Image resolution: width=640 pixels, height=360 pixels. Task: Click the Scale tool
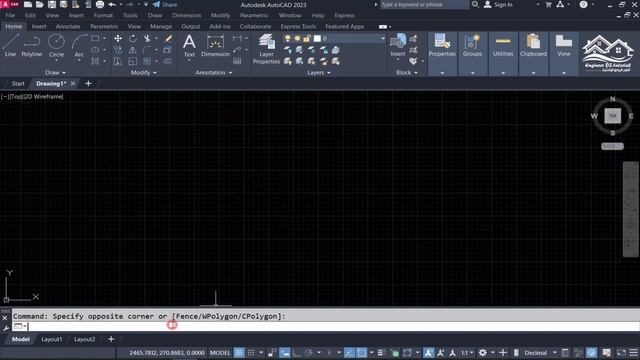(133, 61)
